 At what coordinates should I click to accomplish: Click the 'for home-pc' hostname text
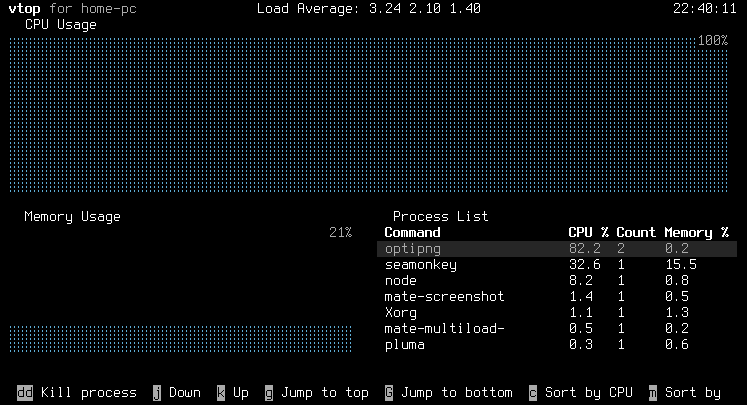click(x=93, y=9)
